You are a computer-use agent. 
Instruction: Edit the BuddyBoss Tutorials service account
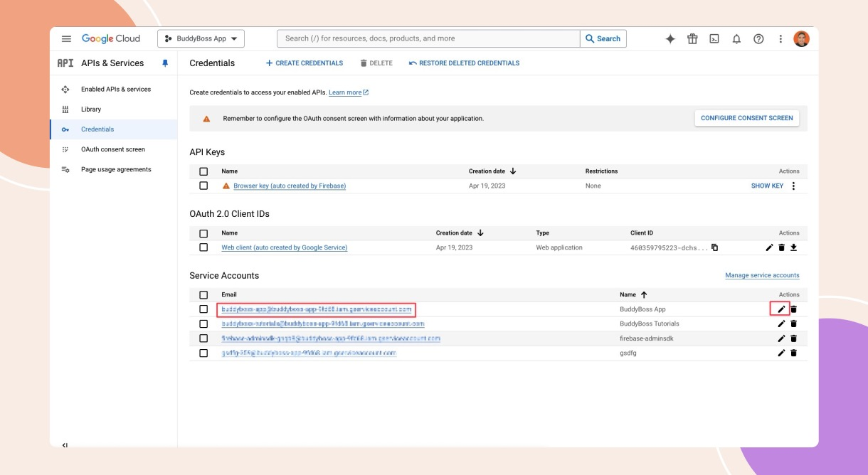(781, 324)
